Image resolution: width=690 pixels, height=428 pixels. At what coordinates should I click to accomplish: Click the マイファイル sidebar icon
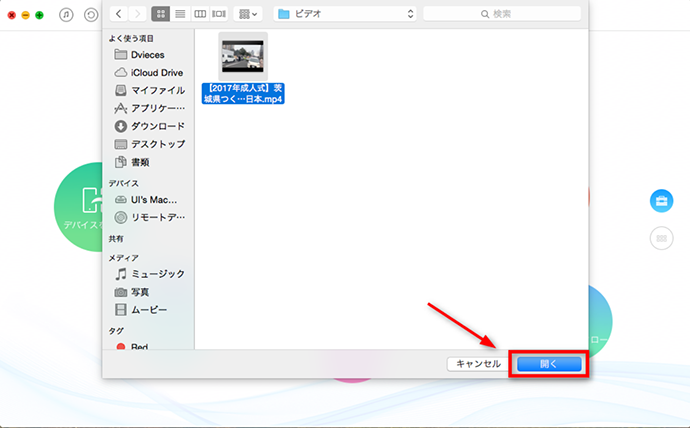(121, 90)
